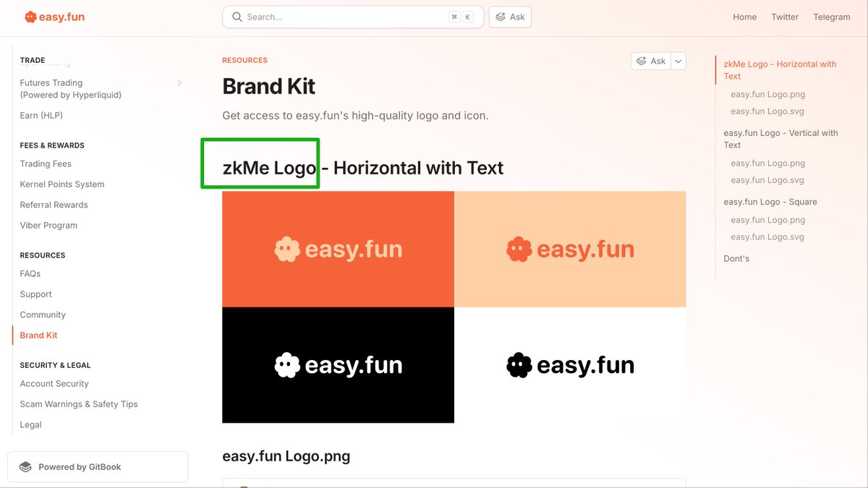Go to Trading Fees page
Image resolution: width=868 pixels, height=488 pixels.
(46, 164)
